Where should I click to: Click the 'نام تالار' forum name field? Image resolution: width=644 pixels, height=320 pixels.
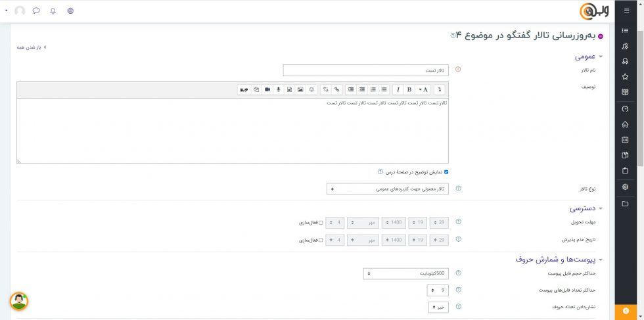click(x=365, y=70)
